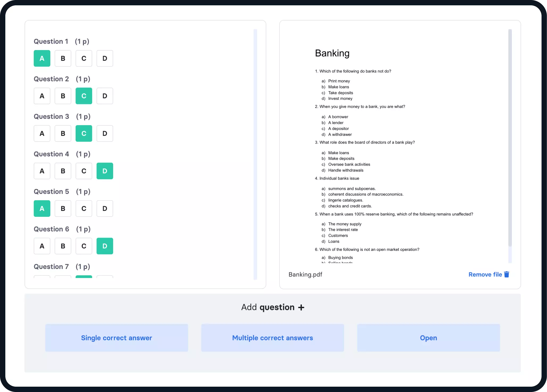This screenshot has height=392, width=547.
Task: Select answer A for Question 1
Action: (42, 58)
